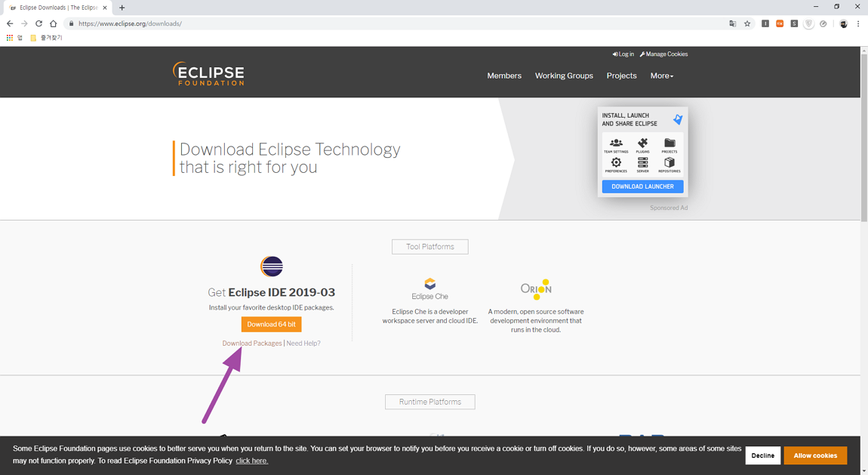Click the Orion description text
This screenshot has height=475, width=868.
click(x=536, y=320)
